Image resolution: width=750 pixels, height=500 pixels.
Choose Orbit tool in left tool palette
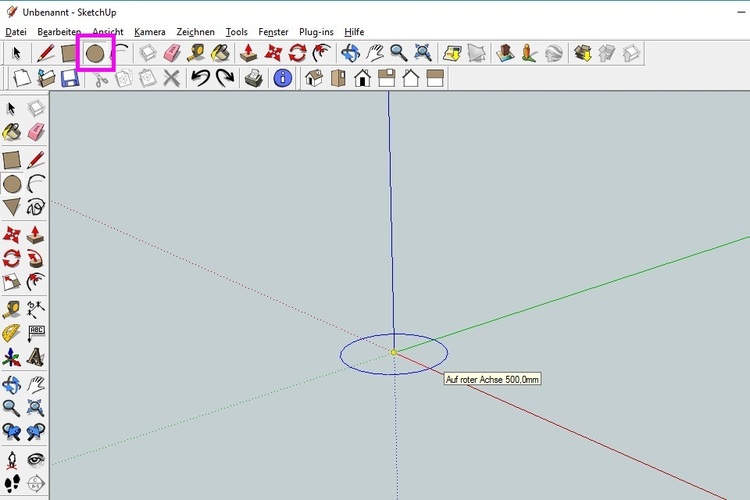(11, 385)
